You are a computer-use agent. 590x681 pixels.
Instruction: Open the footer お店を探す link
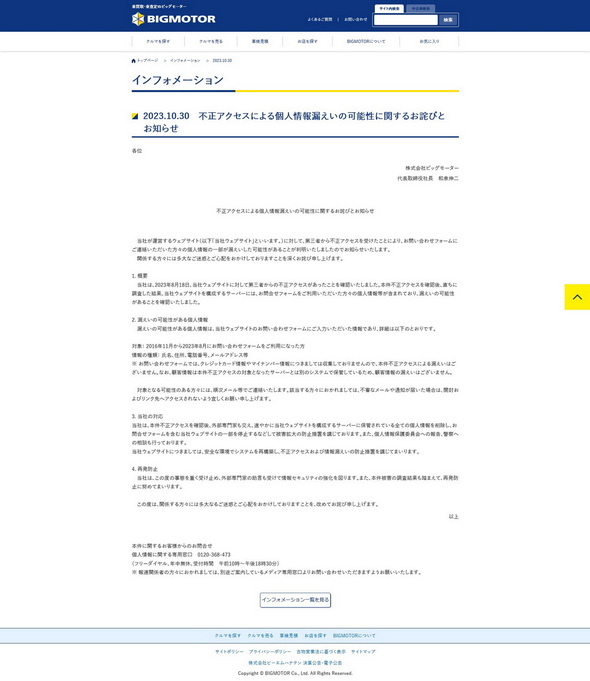315,636
